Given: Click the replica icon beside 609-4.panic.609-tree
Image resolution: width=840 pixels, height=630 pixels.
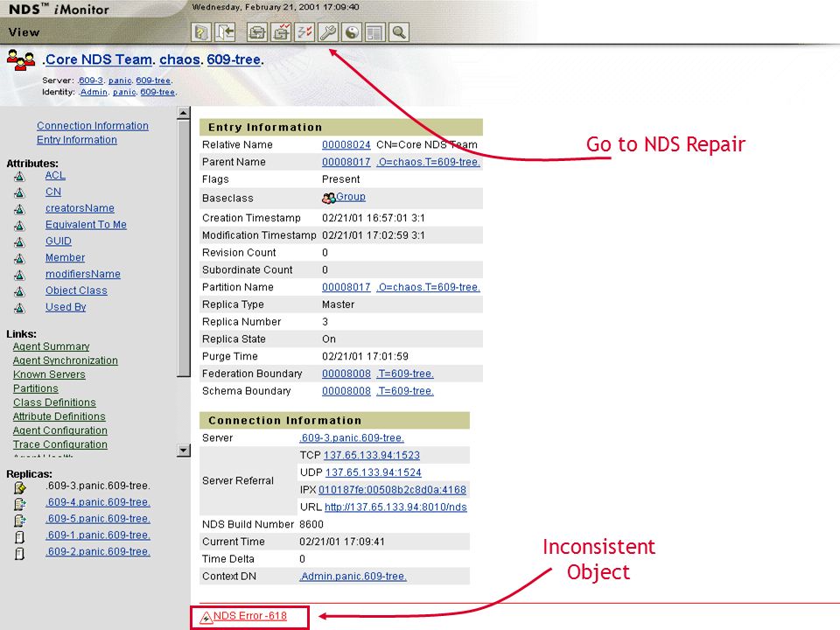Looking at the screenshot, I should click(x=20, y=504).
